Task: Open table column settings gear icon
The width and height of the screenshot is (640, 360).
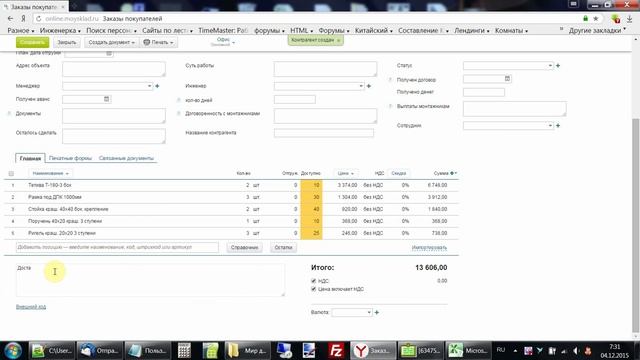Action: tap(453, 173)
